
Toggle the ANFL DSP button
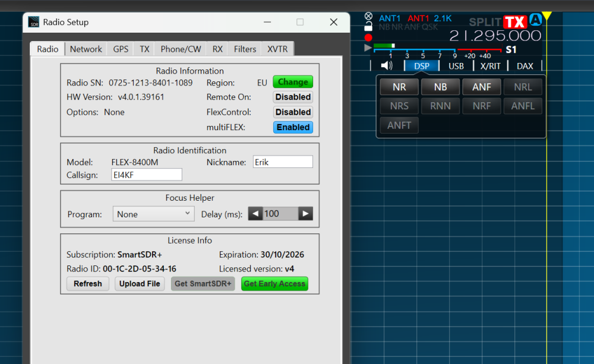pos(523,106)
